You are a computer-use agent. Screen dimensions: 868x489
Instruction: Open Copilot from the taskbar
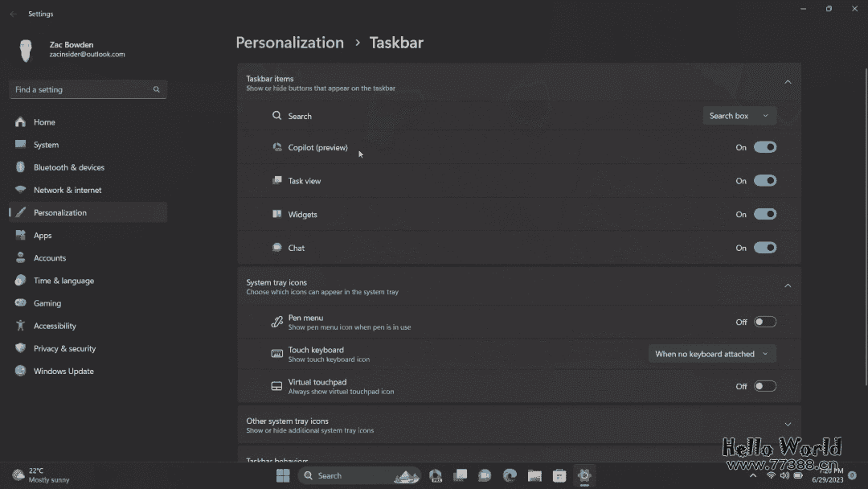pyautogui.click(x=436, y=475)
